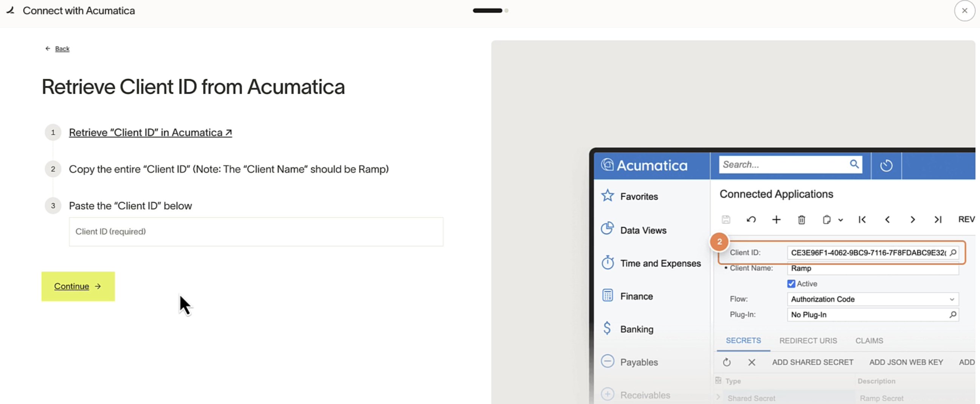Open the Retrieve Client ID in Acumatica link
The width and height of the screenshot is (980, 404).
pyautogui.click(x=150, y=132)
